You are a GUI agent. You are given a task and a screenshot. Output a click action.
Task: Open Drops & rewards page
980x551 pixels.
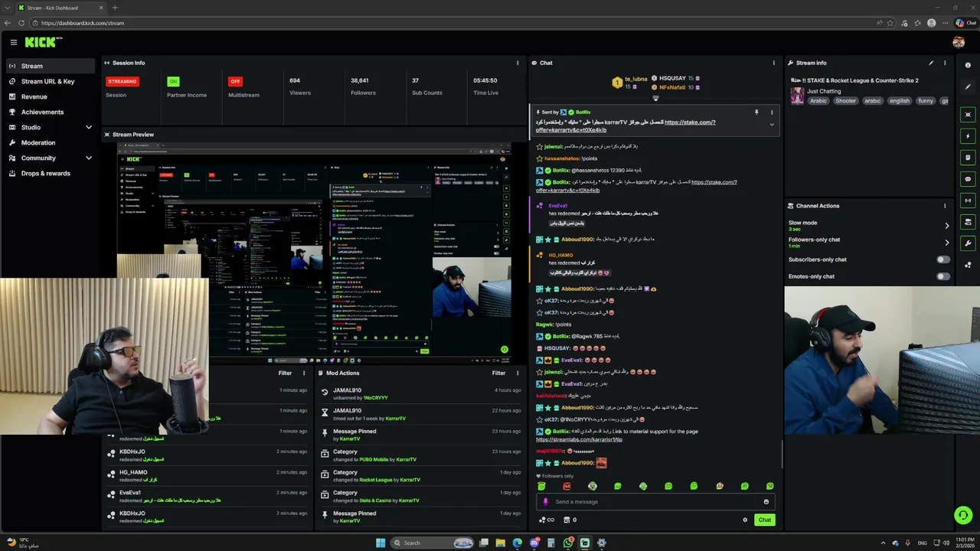point(51,173)
